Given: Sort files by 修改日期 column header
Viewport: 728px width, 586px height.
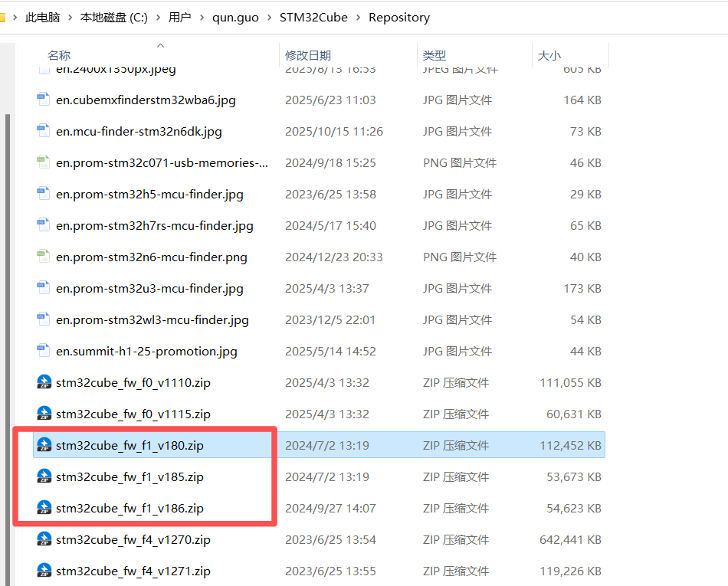Looking at the screenshot, I should [308, 56].
